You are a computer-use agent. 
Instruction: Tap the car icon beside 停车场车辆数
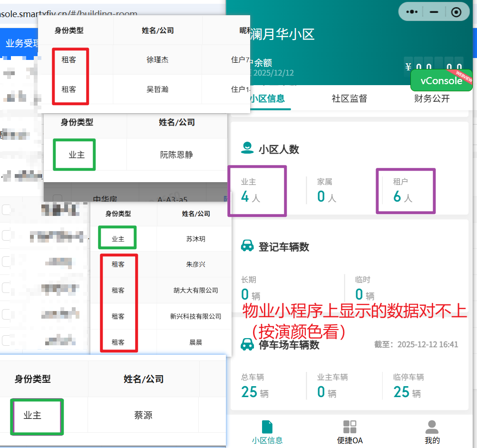[247, 343]
